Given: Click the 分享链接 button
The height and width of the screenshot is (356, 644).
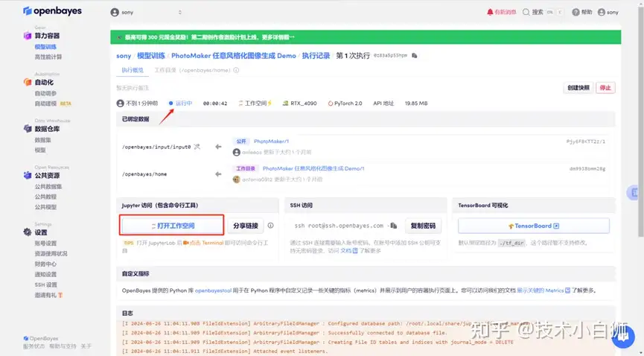Looking at the screenshot, I should (246, 225).
